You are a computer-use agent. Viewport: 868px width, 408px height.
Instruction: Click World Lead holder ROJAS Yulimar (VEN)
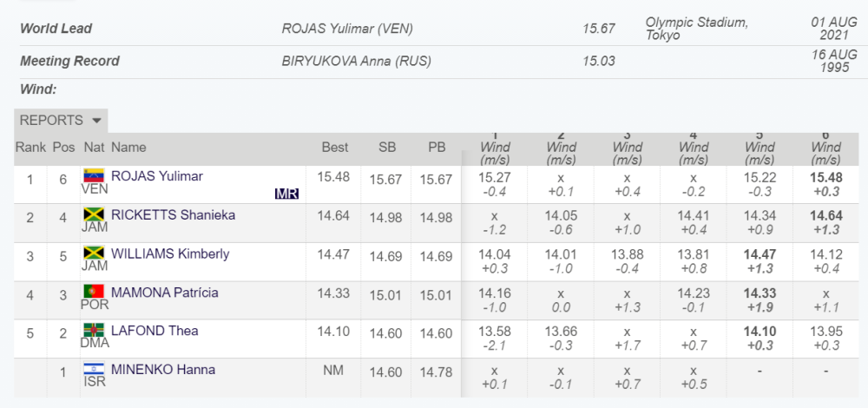(347, 29)
